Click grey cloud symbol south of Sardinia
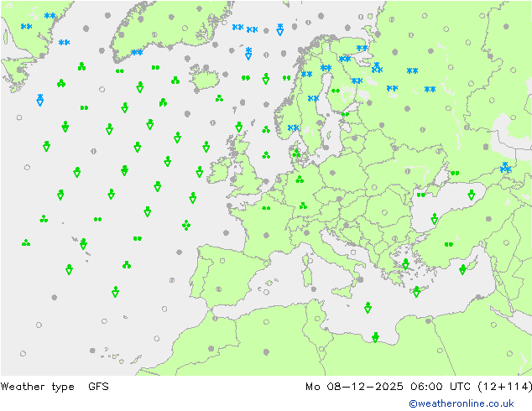Viewport: 532px width, 411px height. (x=314, y=289)
